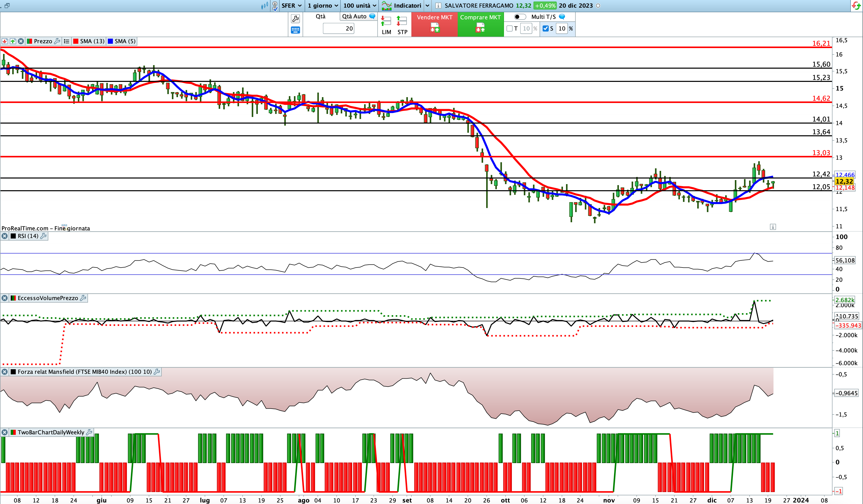
Task: Open the instrument info icon beside SALVATORE FERRAGAMO
Action: 438,6
